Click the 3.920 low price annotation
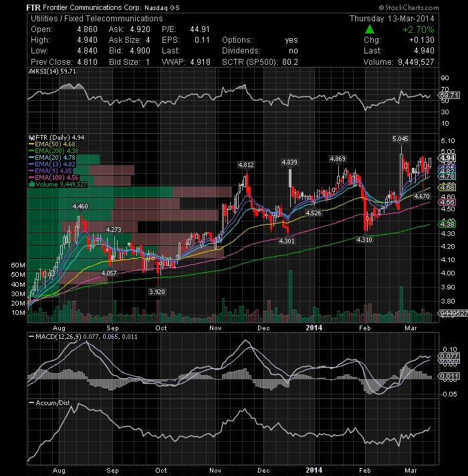468x476 pixels. coord(157,292)
